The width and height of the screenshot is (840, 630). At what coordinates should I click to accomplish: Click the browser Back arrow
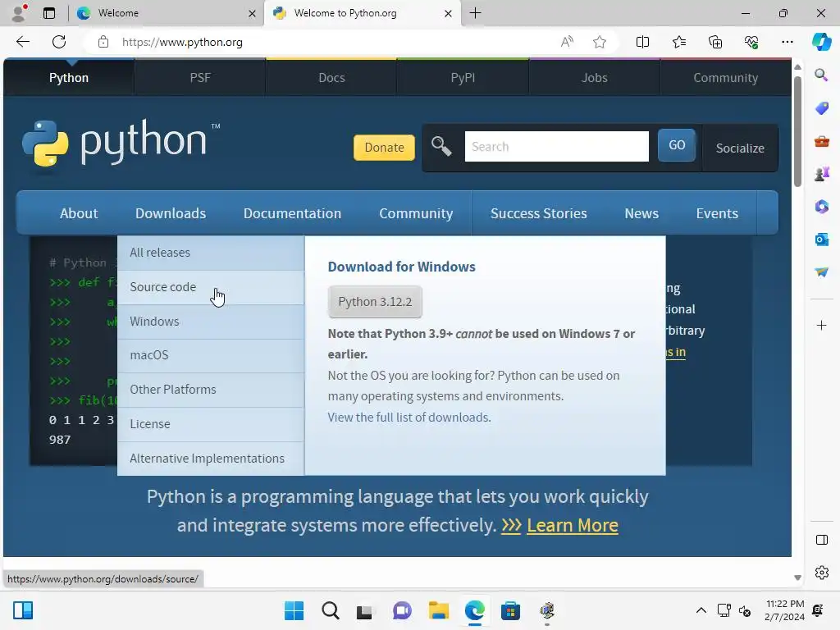(x=22, y=42)
